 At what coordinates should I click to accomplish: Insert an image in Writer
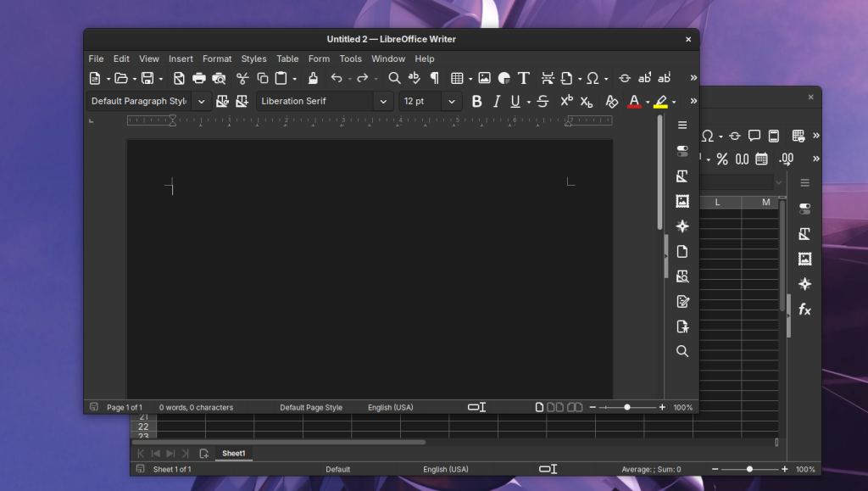tap(484, 78)
